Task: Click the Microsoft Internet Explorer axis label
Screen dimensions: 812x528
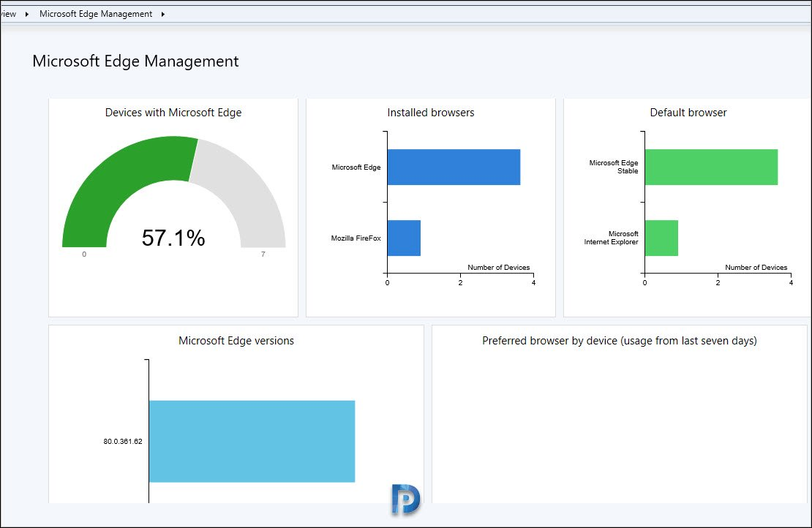Action: (611, 238)
